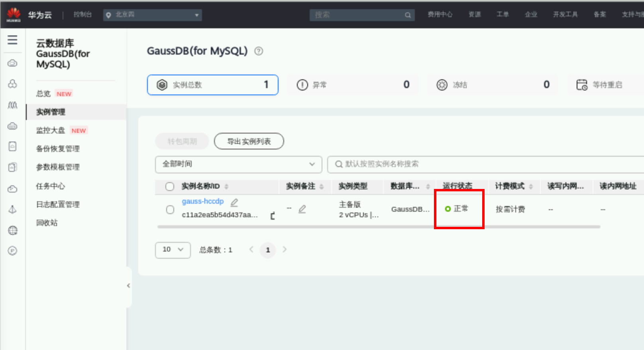Open the page size dropdown showing 10
This screenshot has width=644, height=350.
(x=173, y=250)
